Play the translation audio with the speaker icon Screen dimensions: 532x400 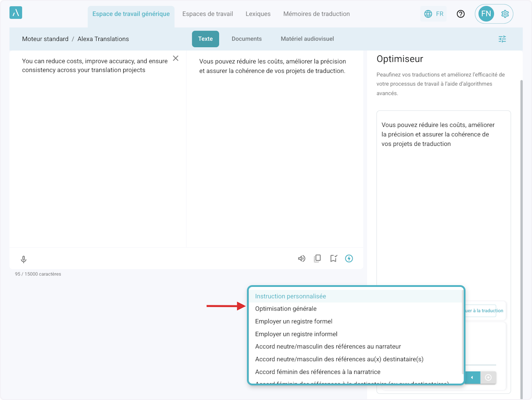[x=301, y=259]
